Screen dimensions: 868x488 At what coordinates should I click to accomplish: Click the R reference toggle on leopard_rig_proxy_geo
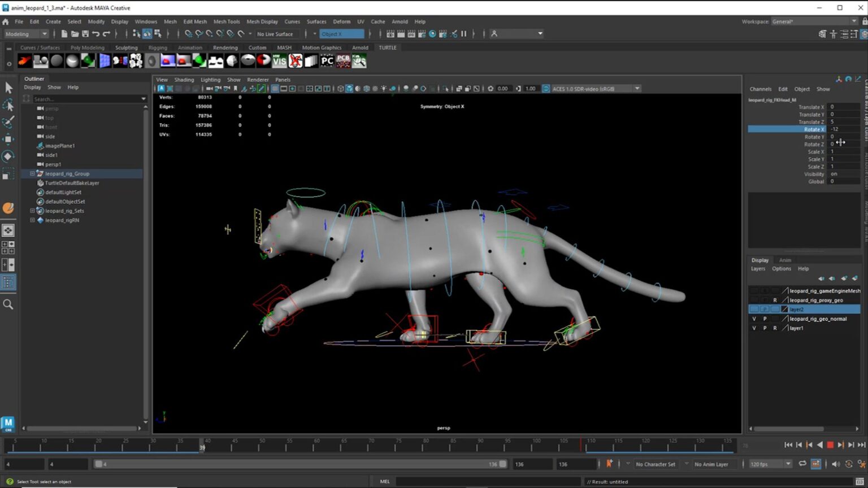[x=775, y=300]
